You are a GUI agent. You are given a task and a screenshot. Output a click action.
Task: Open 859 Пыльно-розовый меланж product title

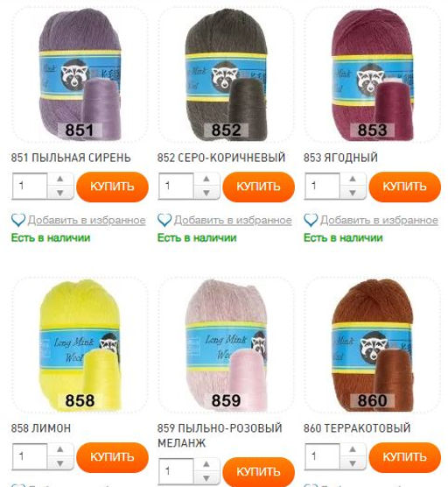coord(220,435)
